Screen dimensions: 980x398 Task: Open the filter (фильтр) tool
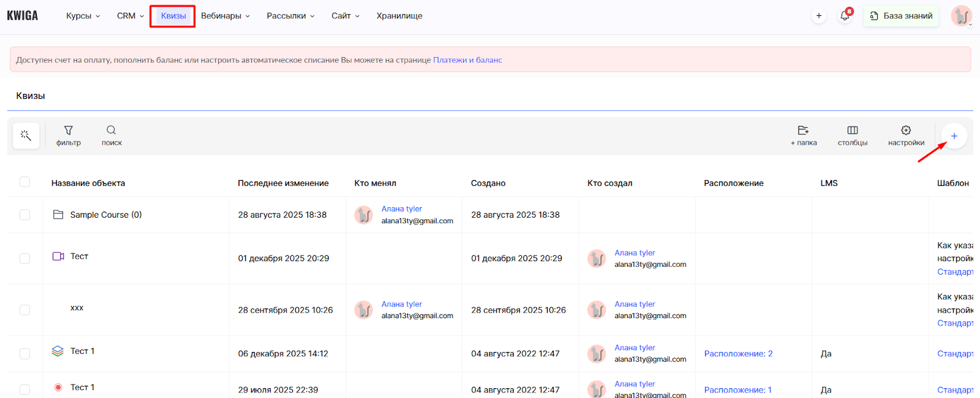coord(69,136)
